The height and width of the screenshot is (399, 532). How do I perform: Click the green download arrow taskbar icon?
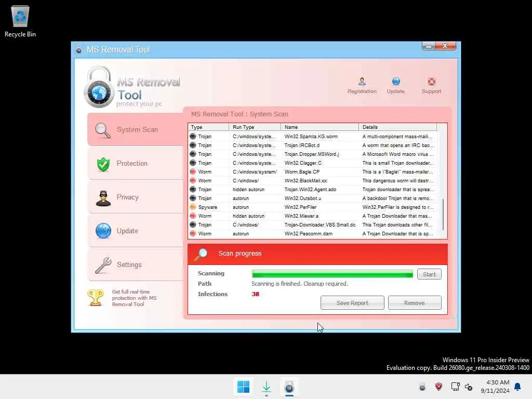coord(267,387)
